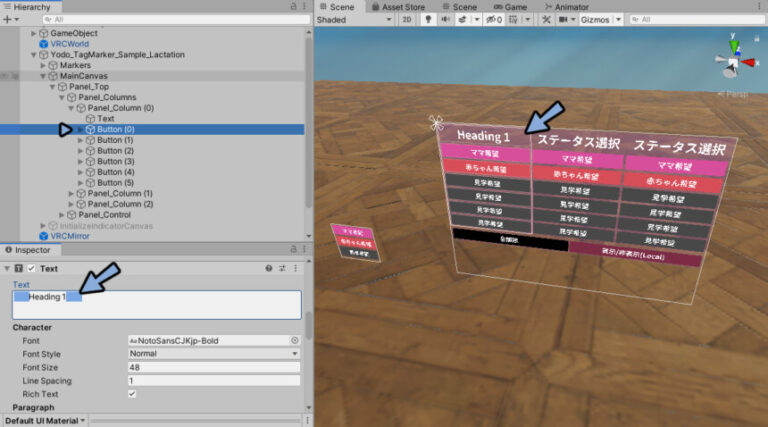
Task: Toggle the Persp projection label
Action: click(733, 94)
